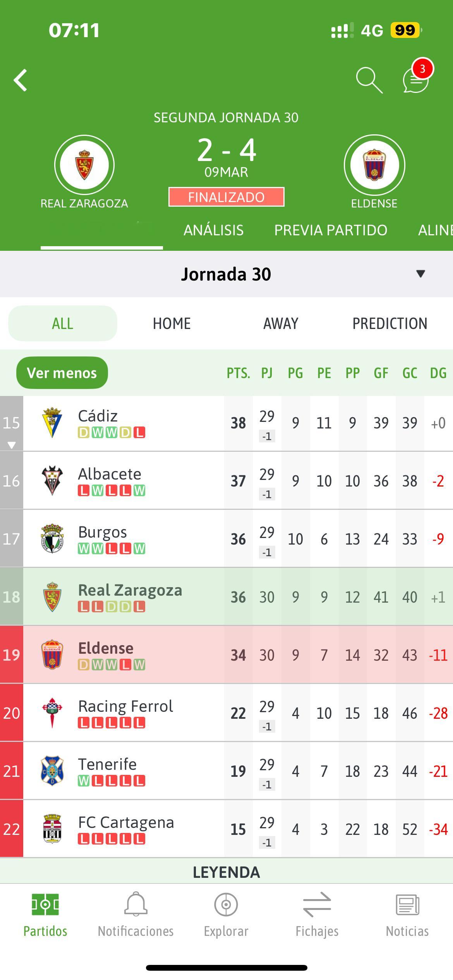Switch to the ANÁLISIS tab
The height and width of the screenshot is (980, 453).
pyautogui.click(x=214, y=230)
